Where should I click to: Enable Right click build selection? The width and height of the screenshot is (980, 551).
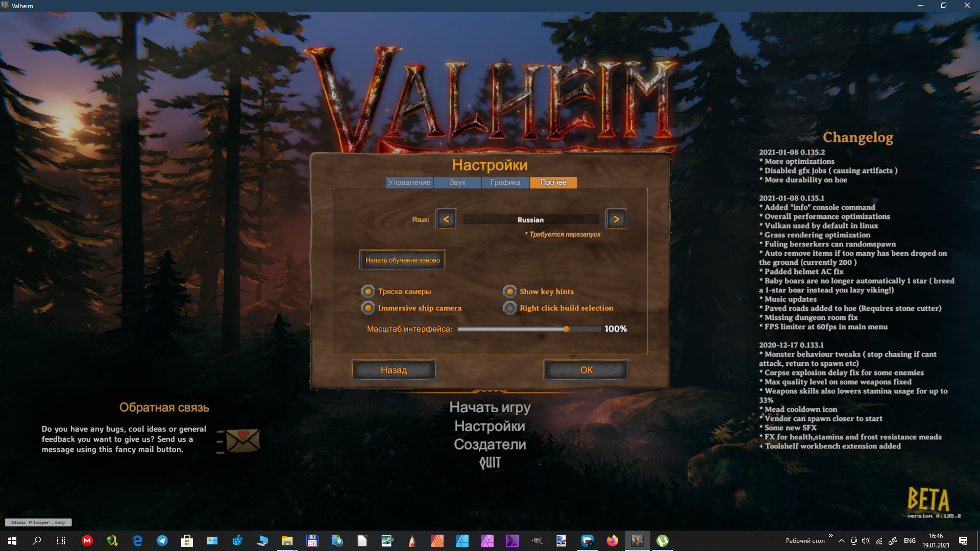tap(510, 308)
